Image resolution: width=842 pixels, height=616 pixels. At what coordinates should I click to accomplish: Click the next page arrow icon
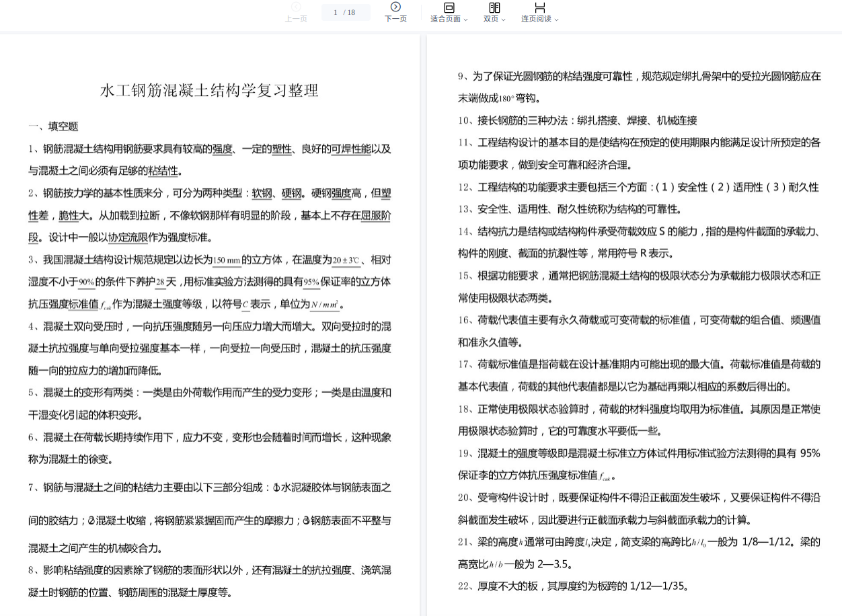pyautogui.click(x=395, y=7)
